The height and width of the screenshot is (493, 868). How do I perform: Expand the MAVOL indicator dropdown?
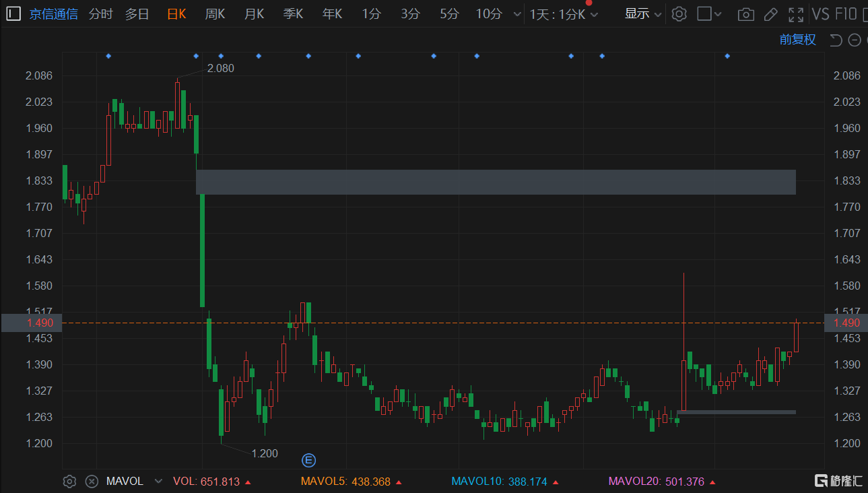click(x=158, y=481)
